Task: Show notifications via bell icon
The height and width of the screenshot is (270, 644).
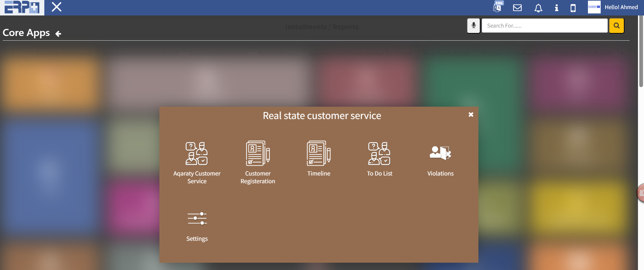Action: pyautogui.click(x=538, y=8)
